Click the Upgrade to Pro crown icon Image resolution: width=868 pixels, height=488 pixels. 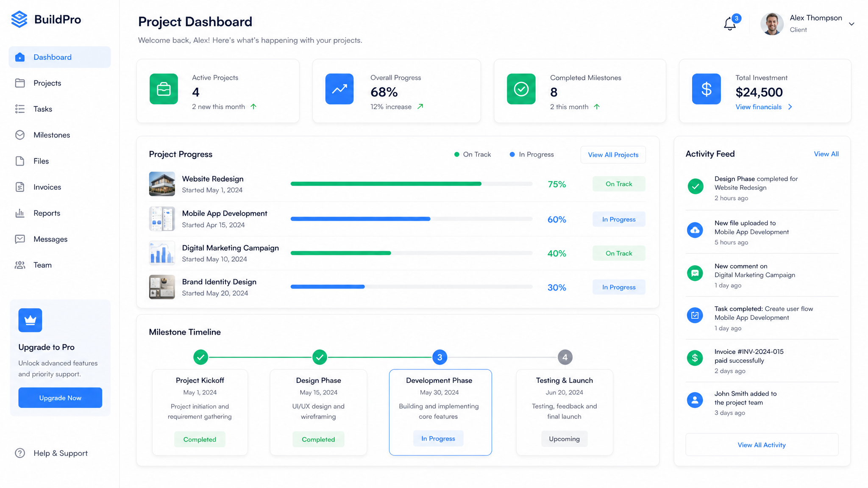point(30,320)
